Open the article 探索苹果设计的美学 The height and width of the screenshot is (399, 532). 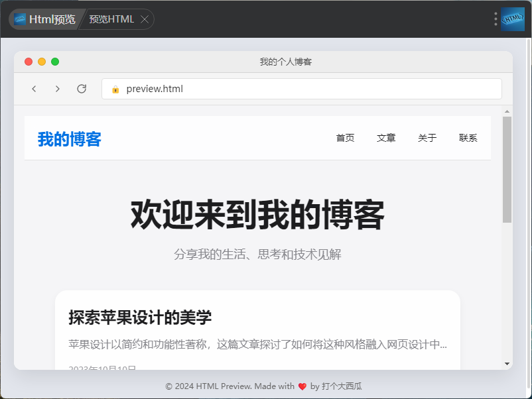click(140, 317)
